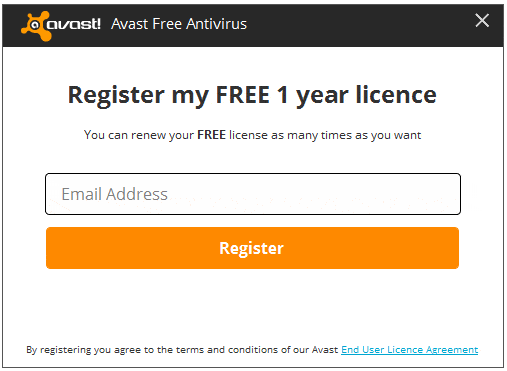Image resolution: width=507 pixels, height=371 pixels.
Task: Place cursor in the email text box
Action: tap(253, 194)
